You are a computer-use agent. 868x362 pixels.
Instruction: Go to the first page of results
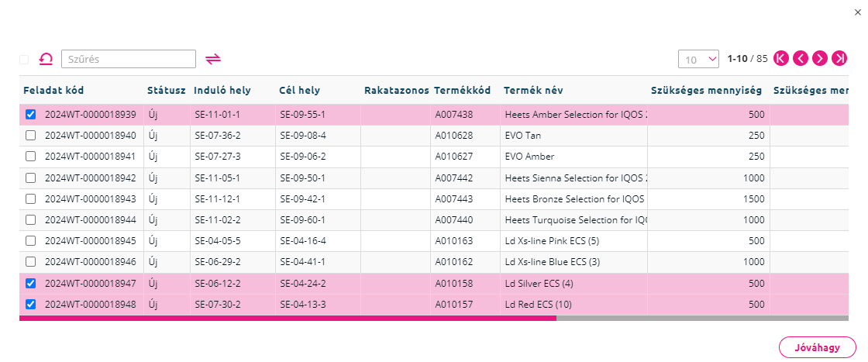coord(781,58)
